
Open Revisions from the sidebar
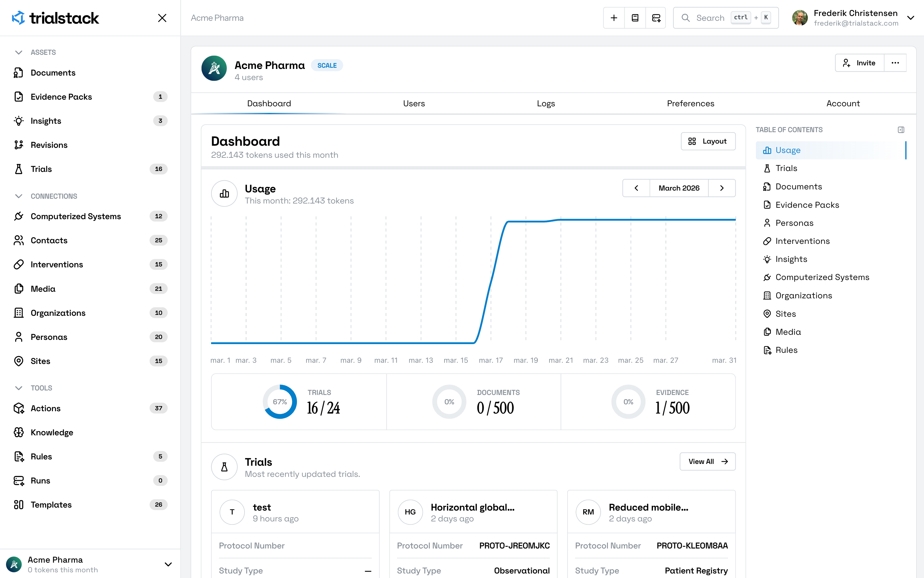tap(90, 145)
